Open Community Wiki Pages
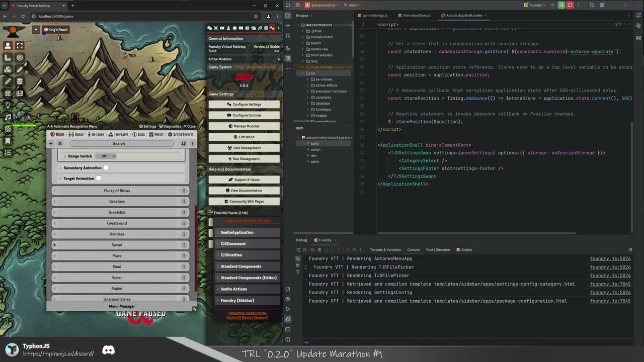The image size is (644, 362). tap(244, 201)
